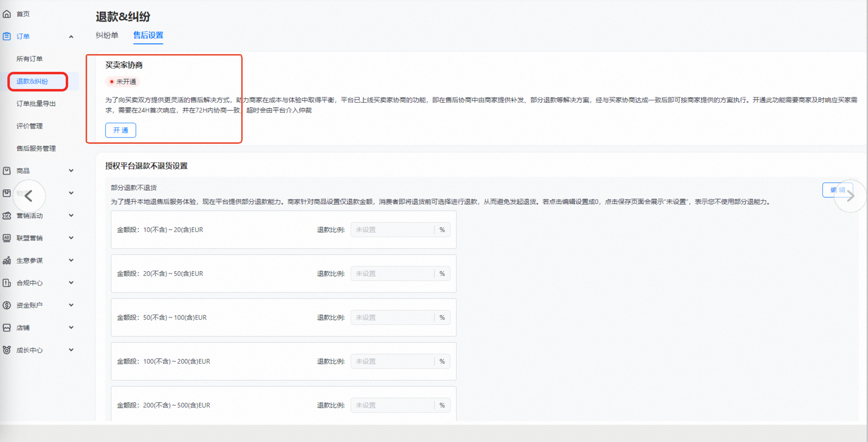
Task: Click the 开通 button
Action: pos(121,130)
